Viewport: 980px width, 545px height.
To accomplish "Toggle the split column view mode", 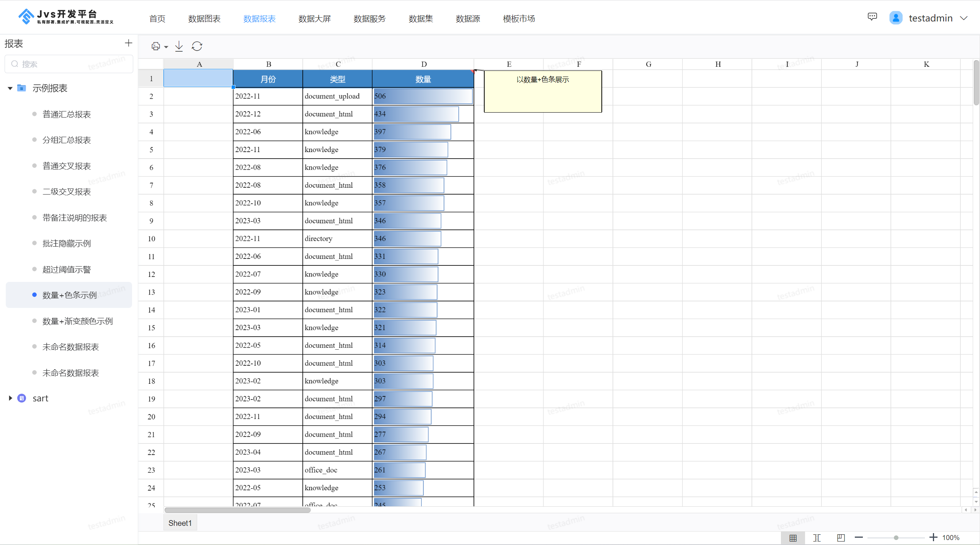I will click(817, 537).
